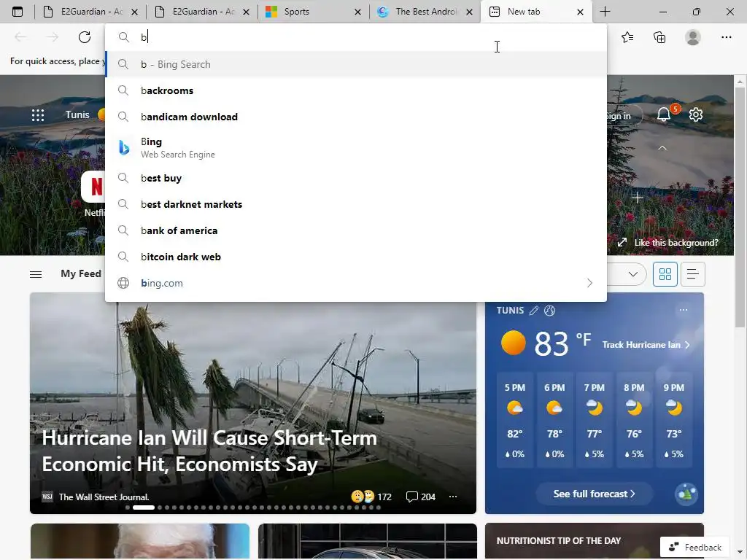Click See full forecast button

click(x=594, y=494)
